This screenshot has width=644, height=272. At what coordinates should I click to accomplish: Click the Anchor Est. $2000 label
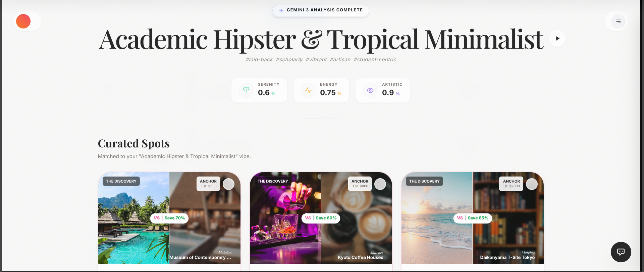511,184
